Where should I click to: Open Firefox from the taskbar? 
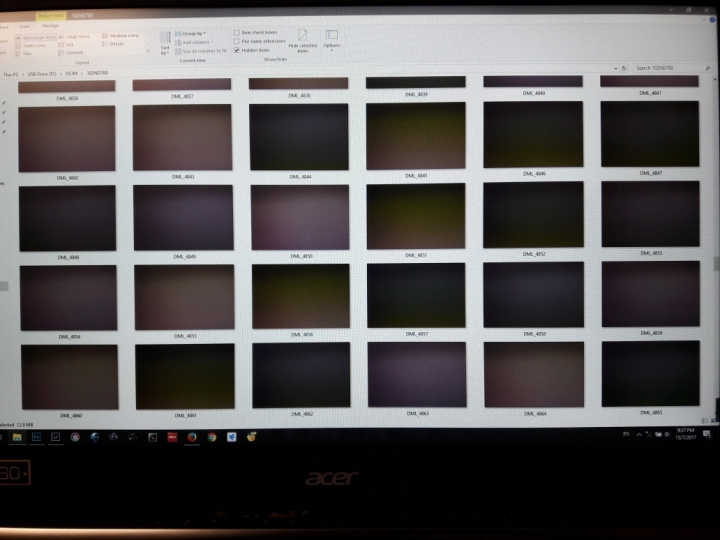click(x=192, y=437)
